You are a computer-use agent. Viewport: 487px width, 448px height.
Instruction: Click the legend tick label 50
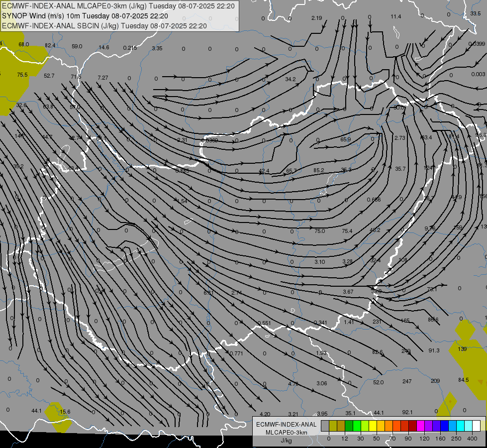pyautogui.click(x=376, y=439)
